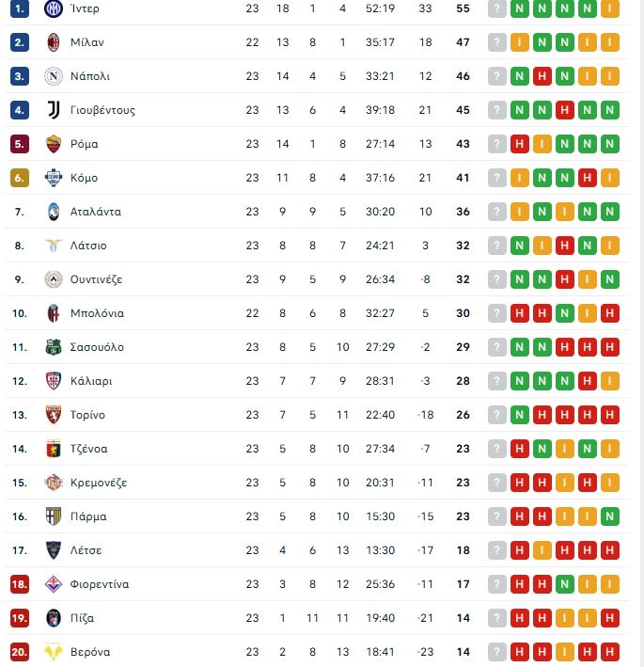The height and width of the screenshot is (667, 644).
Task: Click the gold position 6 rank badge
Action: click(20, 178)
